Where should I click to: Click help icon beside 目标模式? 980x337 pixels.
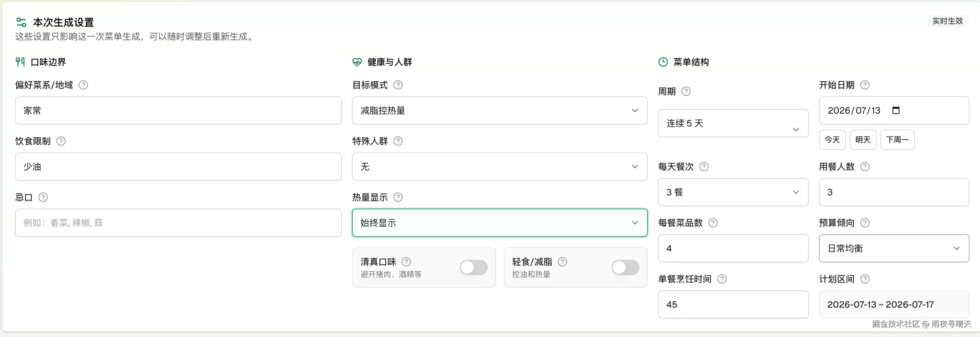point(398,85)
